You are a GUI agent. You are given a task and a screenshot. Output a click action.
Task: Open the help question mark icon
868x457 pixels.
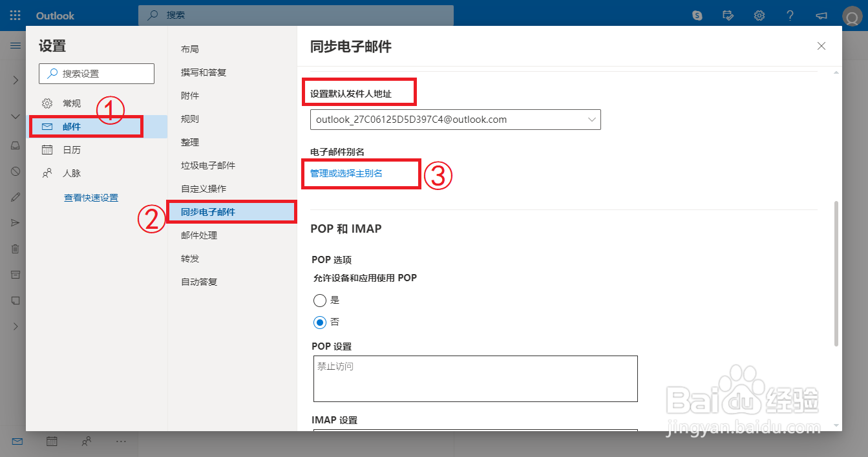pyautogui.click(x=790, y=15)
